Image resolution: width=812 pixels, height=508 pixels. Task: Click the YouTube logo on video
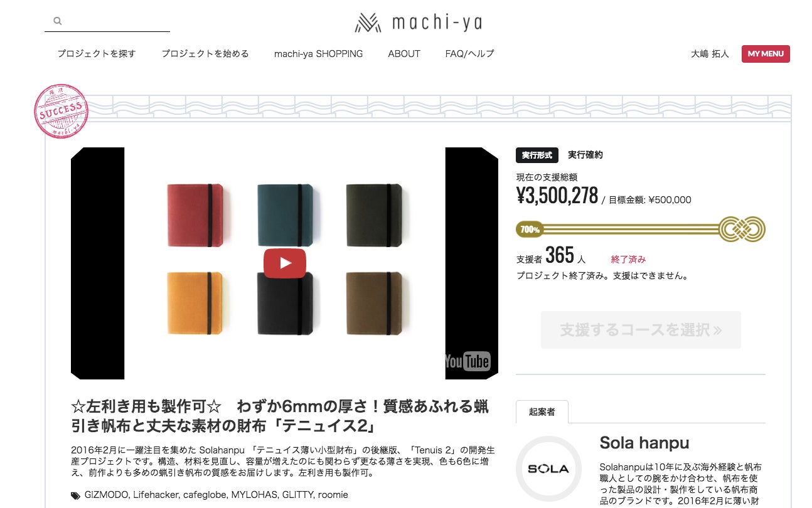[x=467, y=361]
